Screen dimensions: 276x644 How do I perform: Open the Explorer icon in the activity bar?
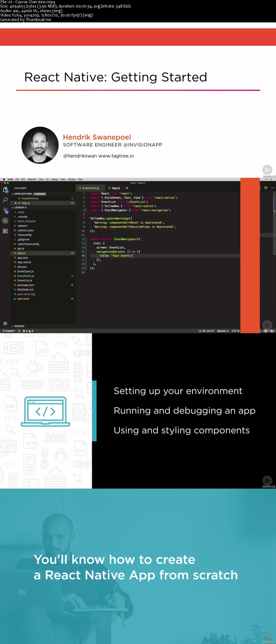click(5, 190)
